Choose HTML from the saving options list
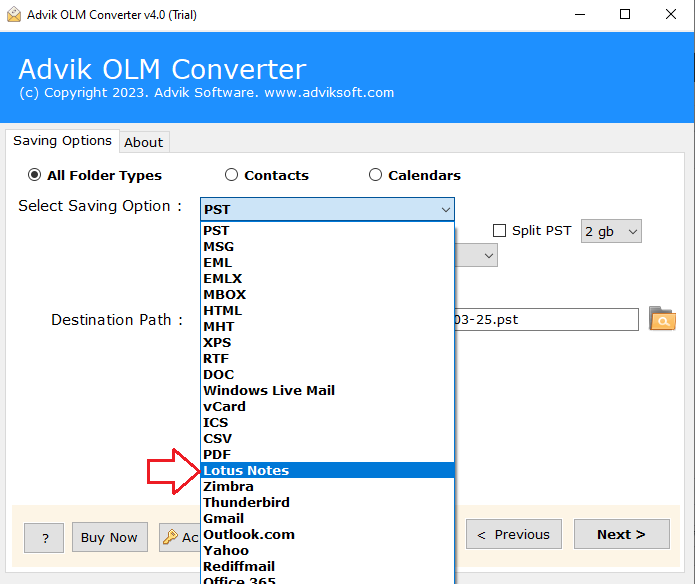The image size is (695, 584). (x=327, y=310)
